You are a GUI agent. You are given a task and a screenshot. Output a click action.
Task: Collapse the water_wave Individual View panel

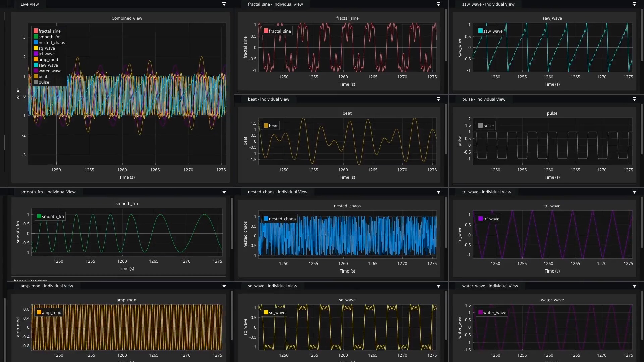tap(634, 286)
